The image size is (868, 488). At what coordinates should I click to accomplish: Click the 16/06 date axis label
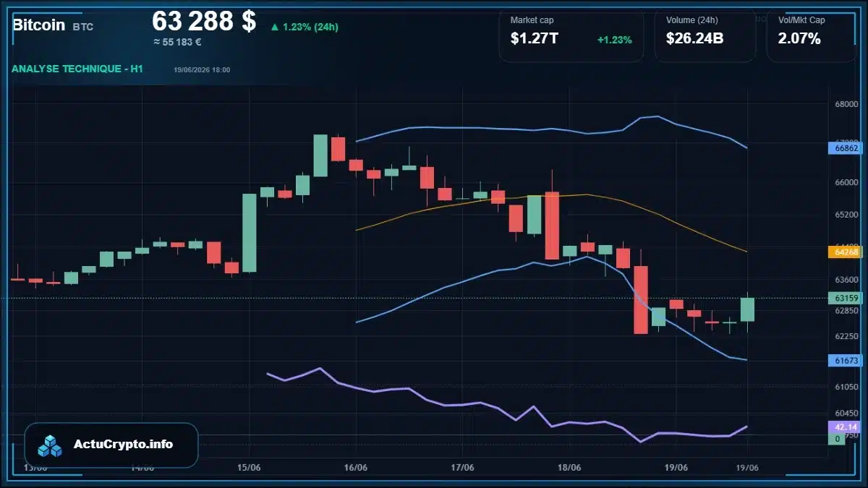[356, 468]
